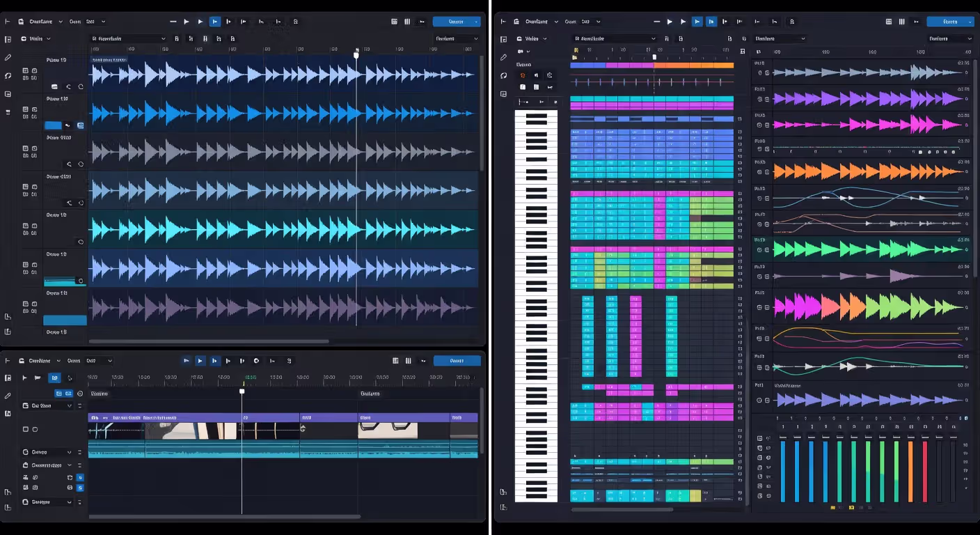Screen dimensions: 980x535
Task: Toggle the first checkbox on the video track header
Action: [26, 429]
